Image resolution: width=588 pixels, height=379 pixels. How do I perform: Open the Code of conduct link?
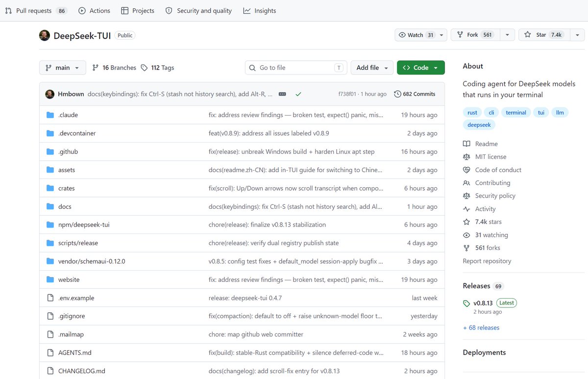click(x=492, y=170)
